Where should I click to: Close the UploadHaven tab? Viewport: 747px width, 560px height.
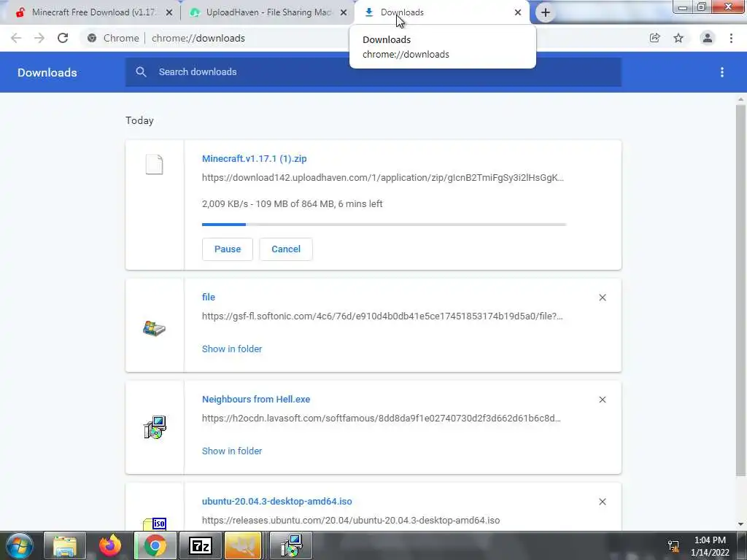coord(344,13)
